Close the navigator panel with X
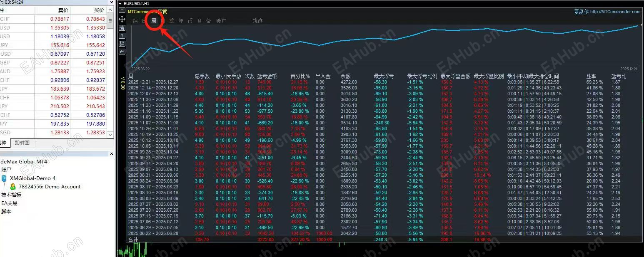644x257 pixels. point(111,153)
